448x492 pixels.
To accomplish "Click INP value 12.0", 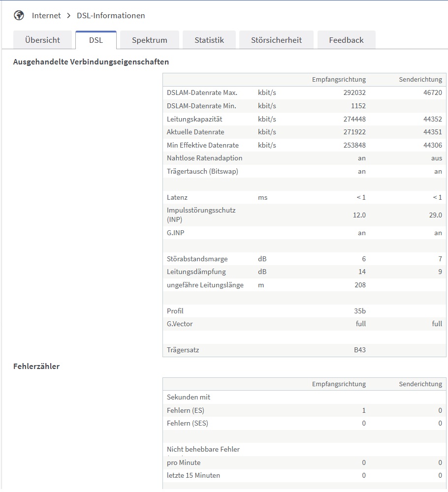I will (x=359, y=215).
